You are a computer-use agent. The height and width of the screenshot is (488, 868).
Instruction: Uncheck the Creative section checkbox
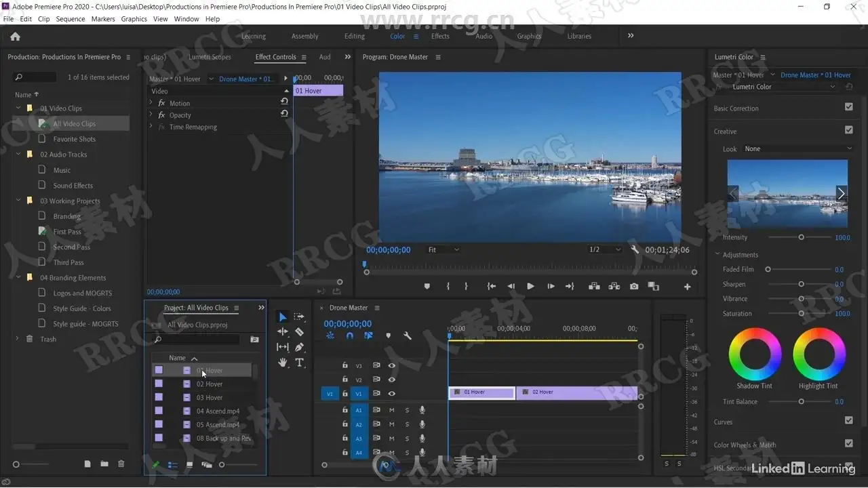848,130
